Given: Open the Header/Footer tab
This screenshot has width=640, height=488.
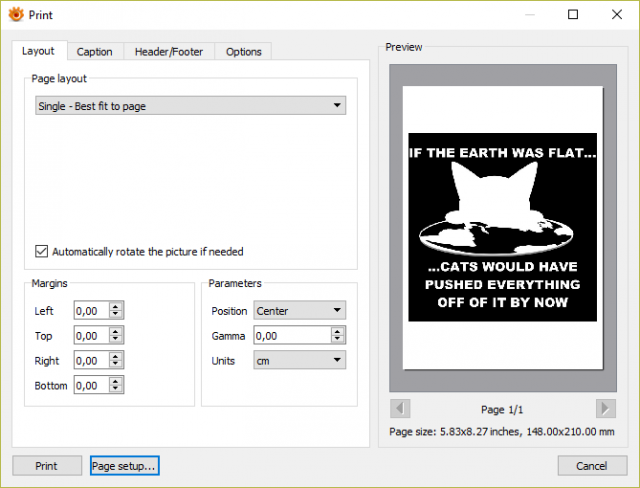Looking at the screenshot, I should click(169, 52).
